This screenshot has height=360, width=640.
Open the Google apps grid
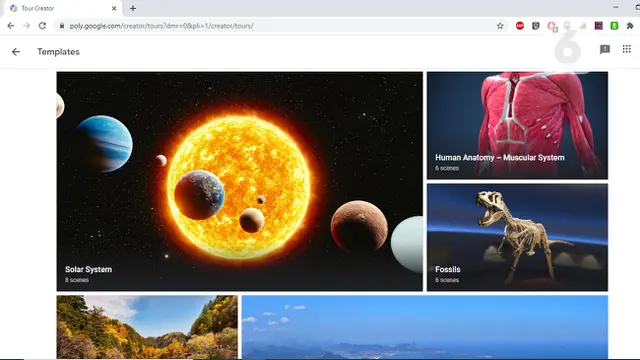click(627, 49)
